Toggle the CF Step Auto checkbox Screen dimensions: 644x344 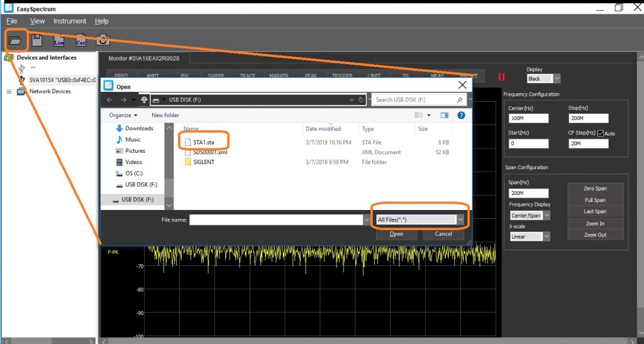(601, 133)
